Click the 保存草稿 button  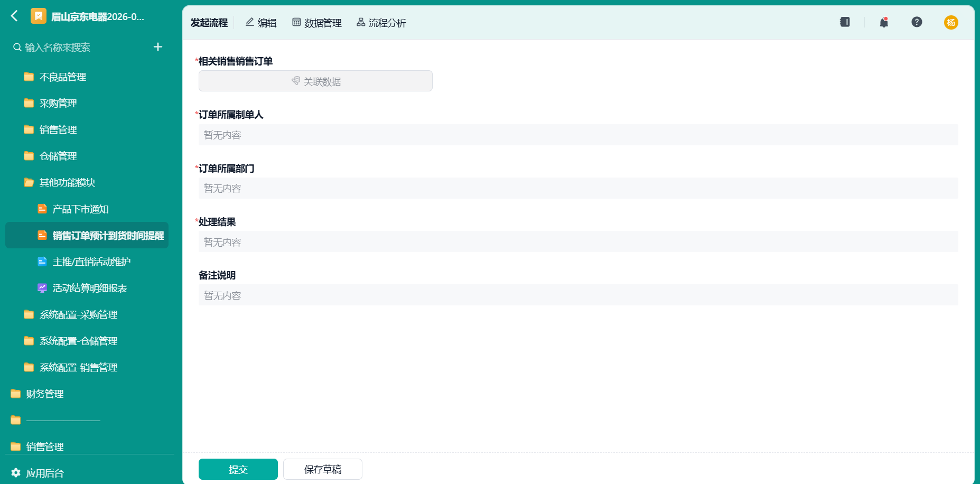(323, 469)
